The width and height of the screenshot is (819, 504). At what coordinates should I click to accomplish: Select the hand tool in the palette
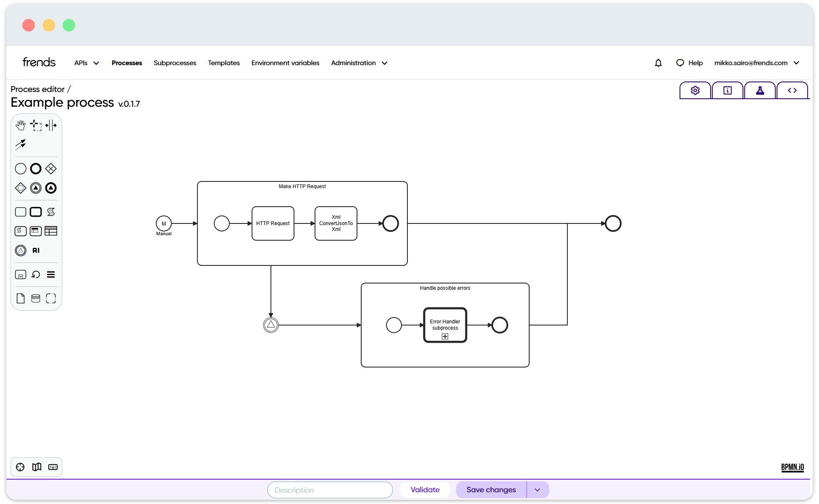pyautogui.click(x=20, y=125)
